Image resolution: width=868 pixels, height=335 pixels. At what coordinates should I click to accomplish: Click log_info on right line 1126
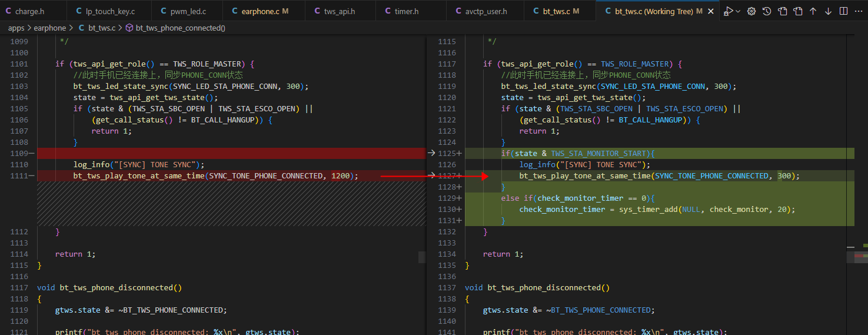pyautogui.click(x=537, y=164)
